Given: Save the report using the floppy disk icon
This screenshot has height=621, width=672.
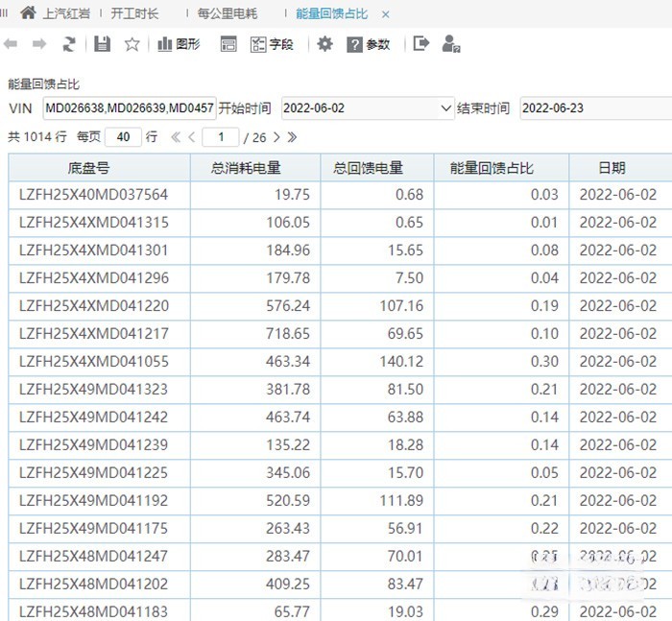Looking at the screenshot, I should 103,44.
